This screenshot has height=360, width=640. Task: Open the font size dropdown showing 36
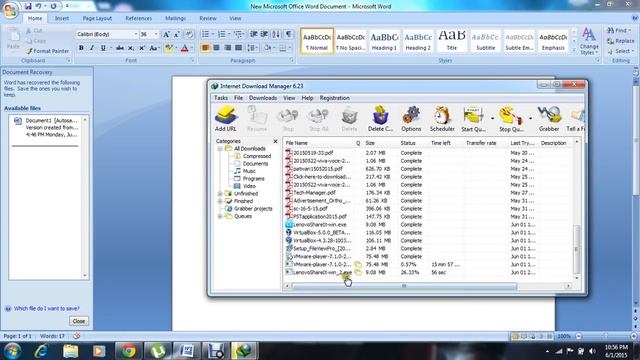pos(156,34)
